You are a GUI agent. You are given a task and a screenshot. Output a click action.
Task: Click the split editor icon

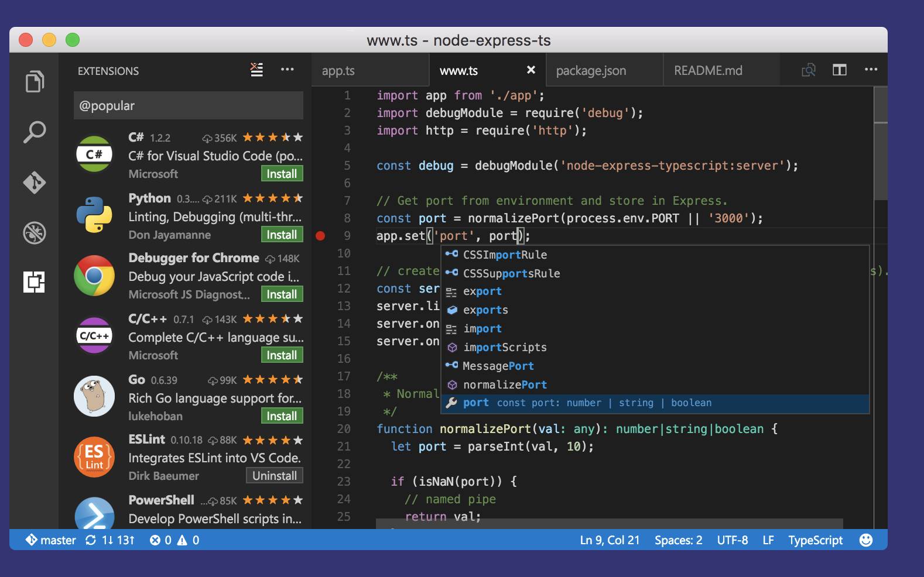pos(839,70)
